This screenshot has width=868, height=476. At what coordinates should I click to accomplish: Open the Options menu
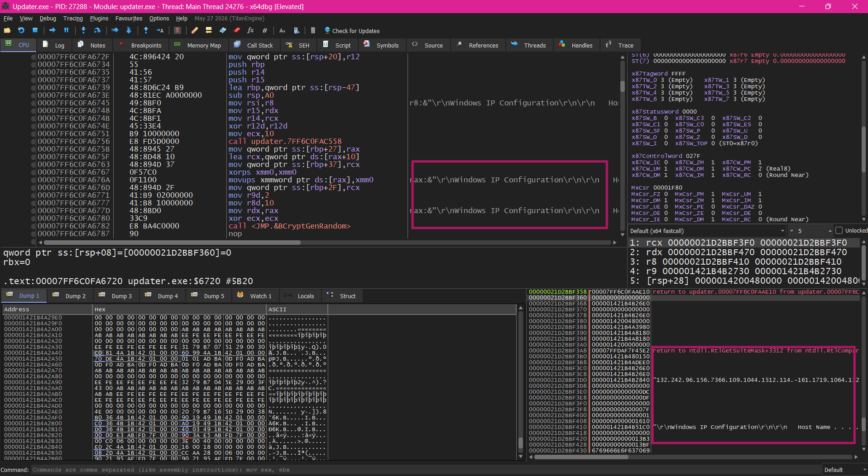pos(159,19)
